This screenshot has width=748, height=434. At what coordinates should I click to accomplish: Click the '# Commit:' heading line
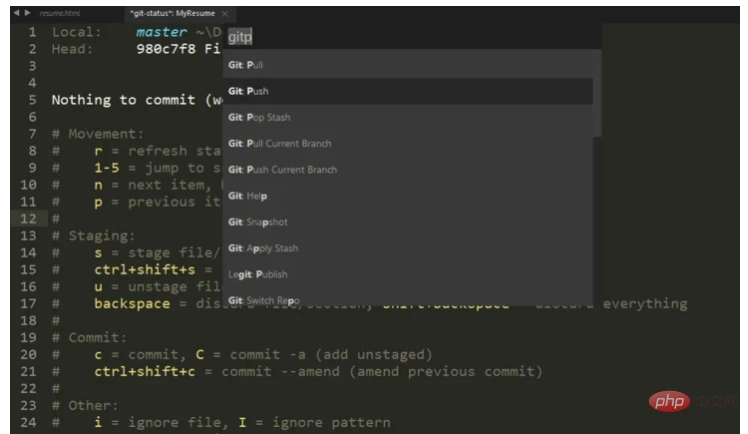(89, 338)
